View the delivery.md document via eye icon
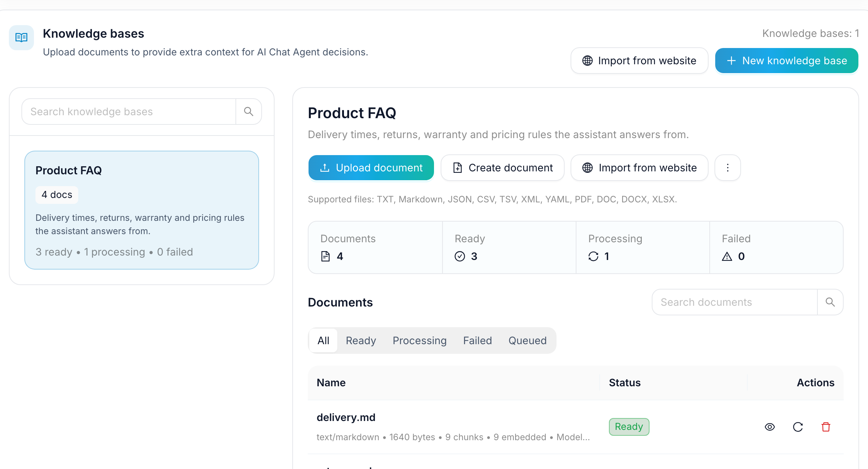This screenshot has width=868, height=469. pos(770,427)
